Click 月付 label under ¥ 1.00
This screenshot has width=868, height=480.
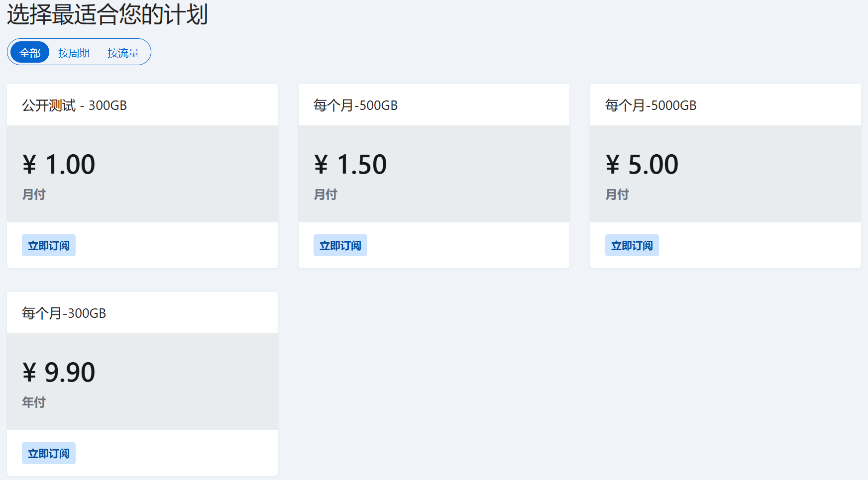[x=34, y=194]
